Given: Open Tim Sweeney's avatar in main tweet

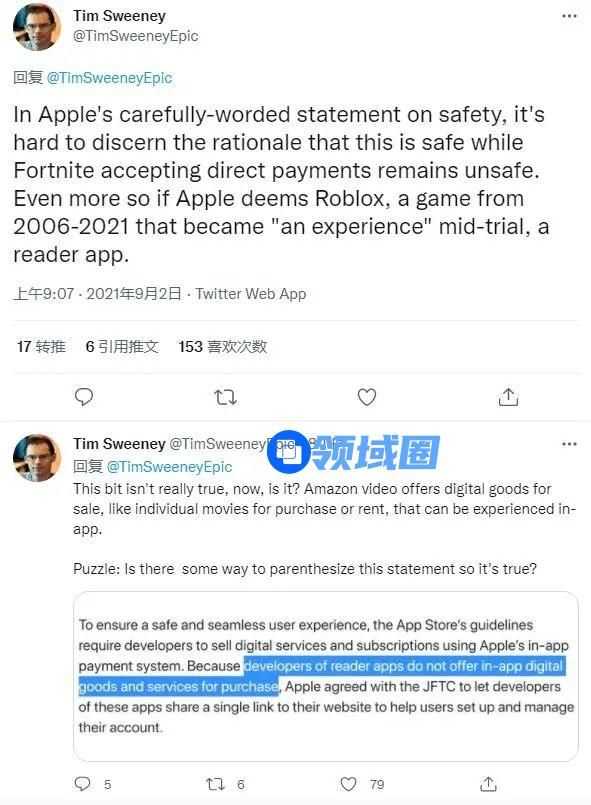Looking at the screenshot, I should [37, 27].
